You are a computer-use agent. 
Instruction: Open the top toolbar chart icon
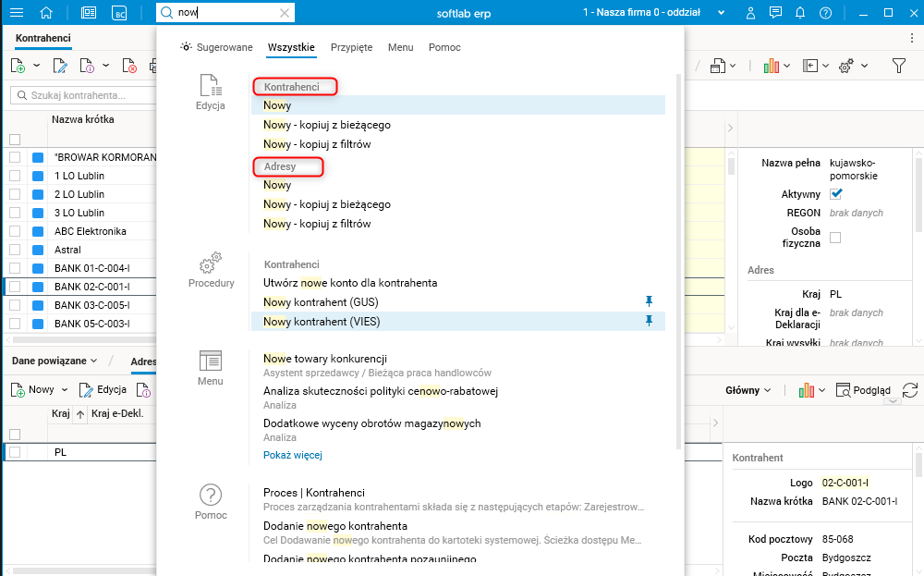(771, 66)
